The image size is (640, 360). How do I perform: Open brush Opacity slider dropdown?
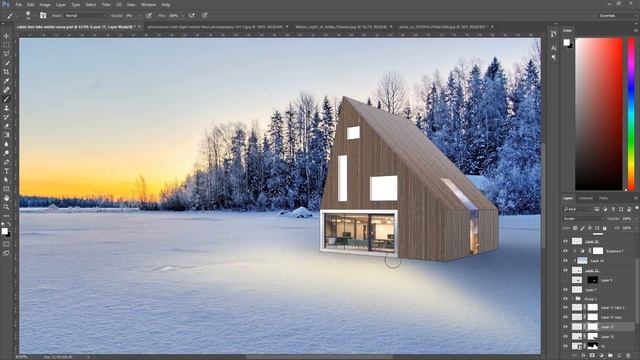tap(140, 16)
